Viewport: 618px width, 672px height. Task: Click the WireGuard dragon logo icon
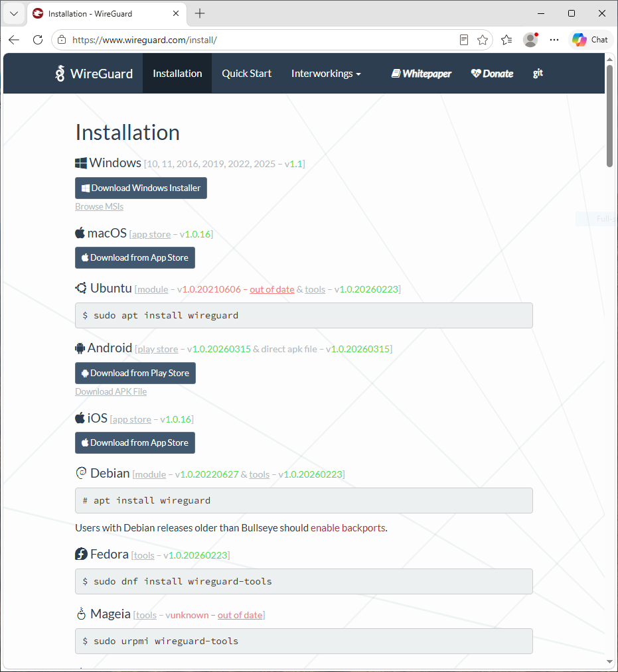coord(60,73)
